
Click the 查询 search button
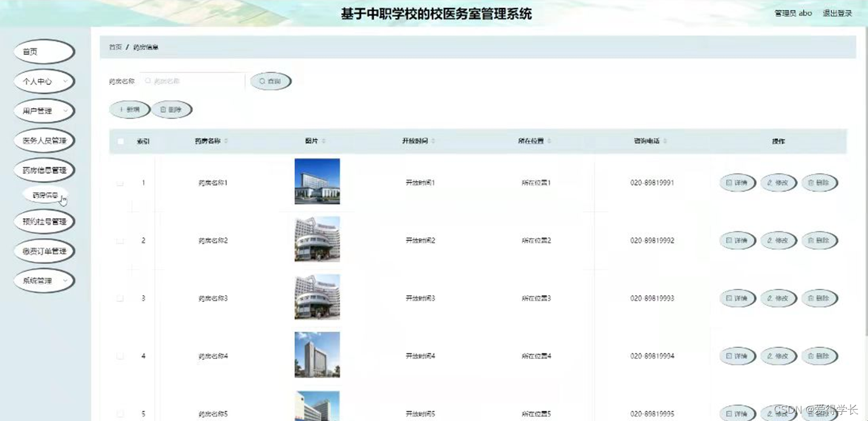[x=271, y=81]
